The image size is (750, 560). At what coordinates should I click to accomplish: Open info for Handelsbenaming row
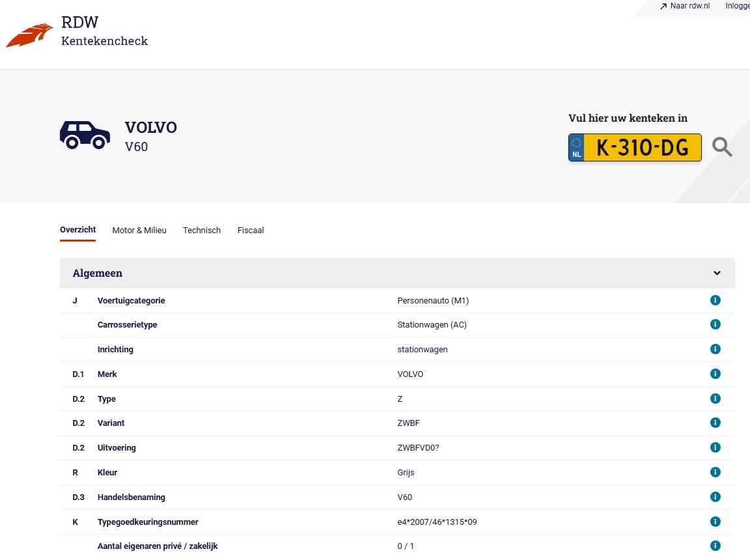(715, 497)
